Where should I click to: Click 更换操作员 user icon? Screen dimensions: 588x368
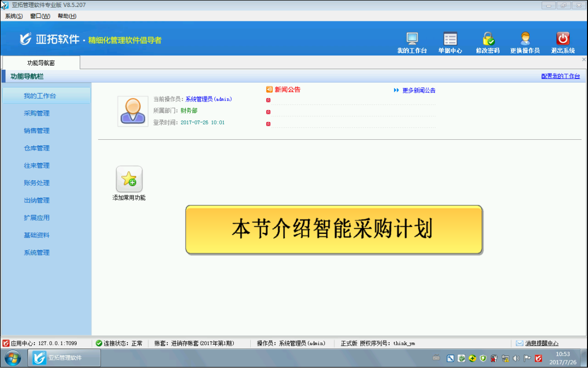(525, 39)
